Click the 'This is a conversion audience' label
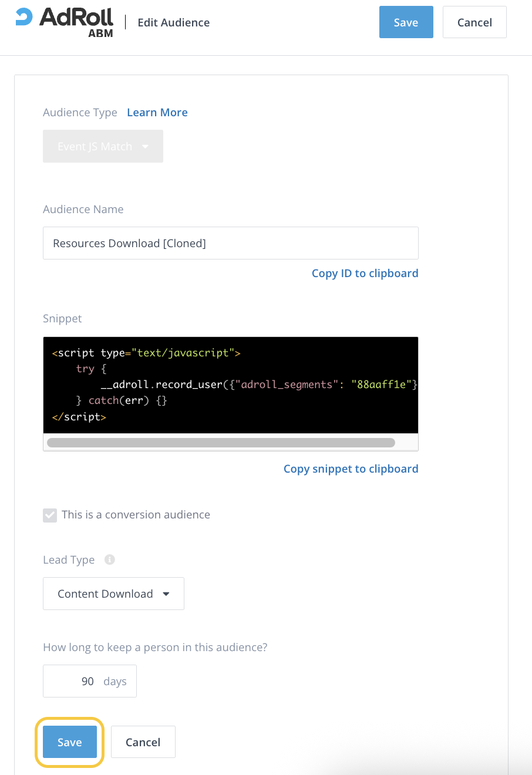 (x=136, y=515)
